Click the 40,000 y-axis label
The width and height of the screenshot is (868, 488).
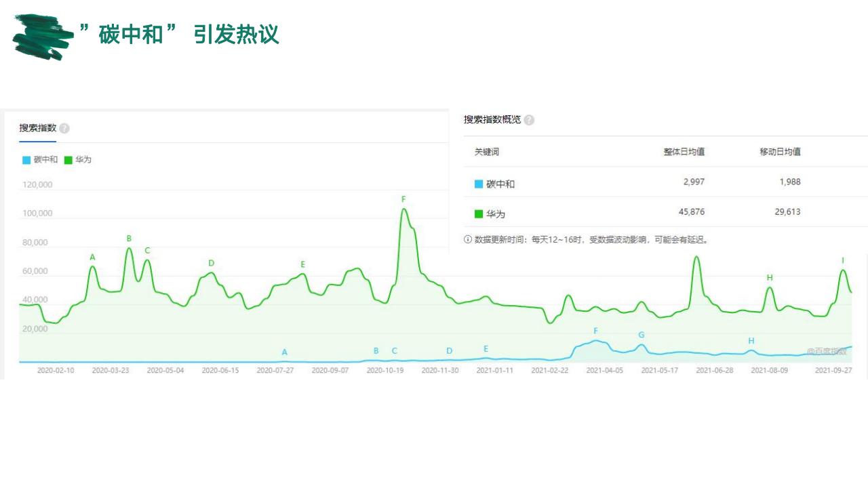pos(35,300)
